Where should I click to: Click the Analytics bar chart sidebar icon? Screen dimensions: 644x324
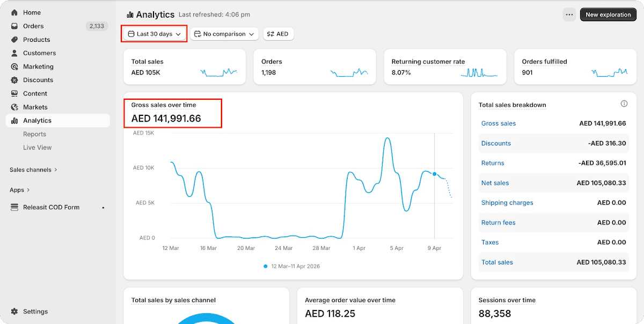click(x=14, y=121)
